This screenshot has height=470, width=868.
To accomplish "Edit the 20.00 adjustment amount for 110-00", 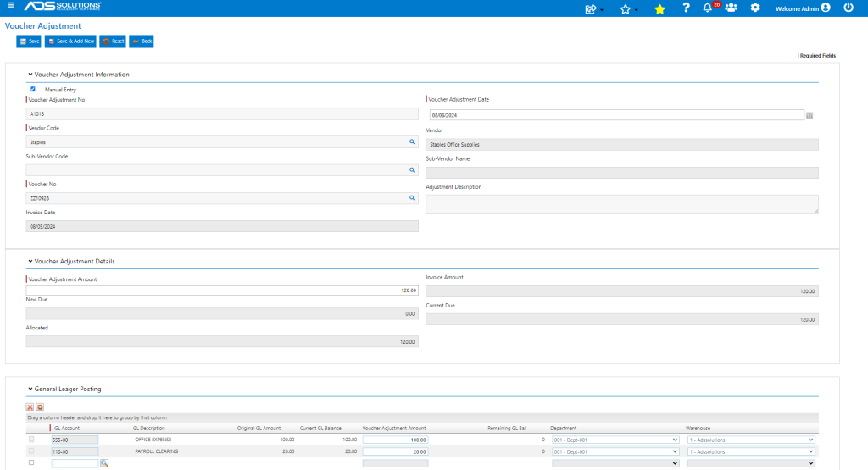I will click(395, 451).
